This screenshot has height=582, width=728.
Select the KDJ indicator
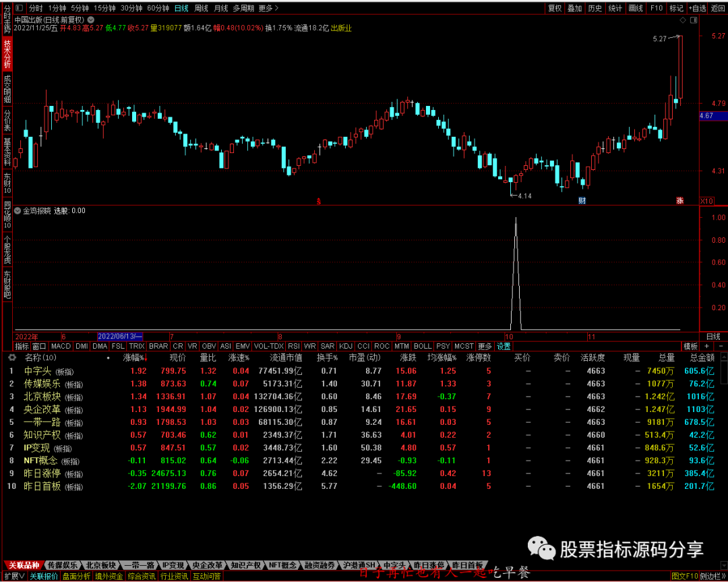[x=345, y=347]
